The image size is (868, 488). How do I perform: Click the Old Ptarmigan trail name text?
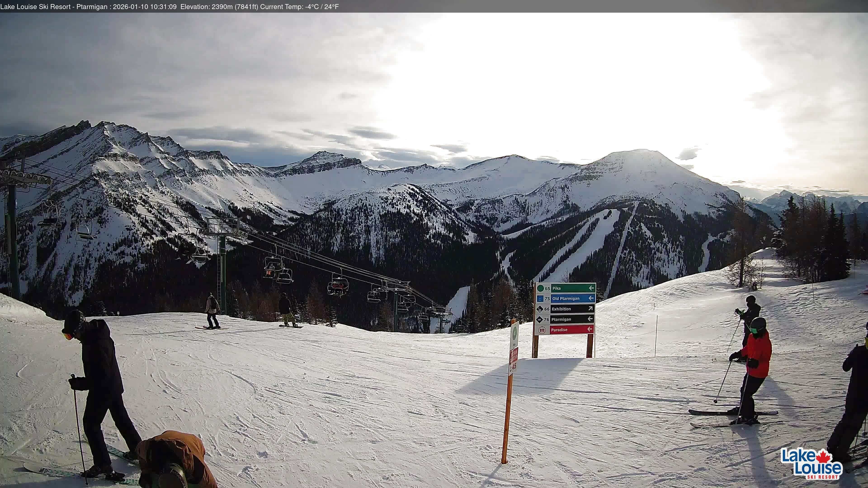(566, 299)
